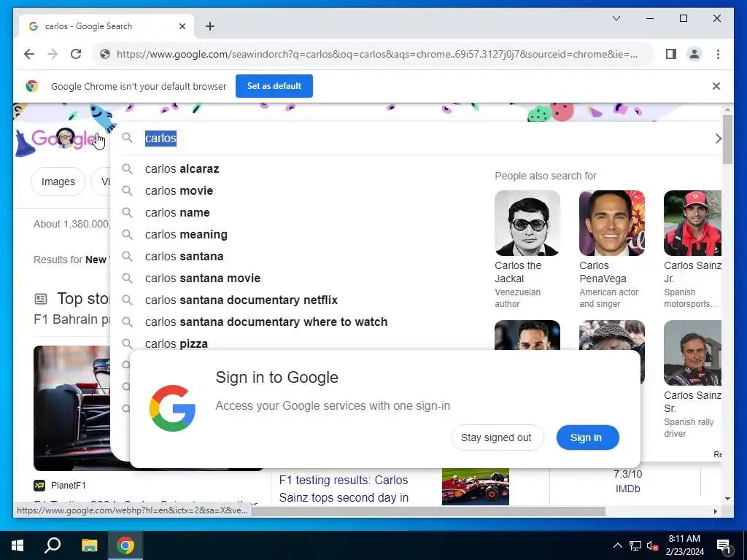Toggle the Chrome side panel

tap(671, 54)
